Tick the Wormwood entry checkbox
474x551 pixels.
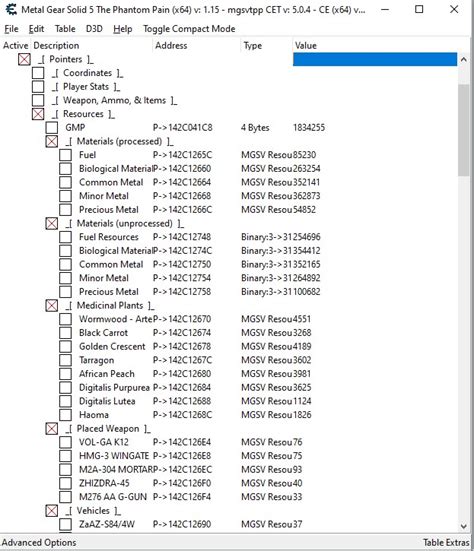click(x=65, y=319)
